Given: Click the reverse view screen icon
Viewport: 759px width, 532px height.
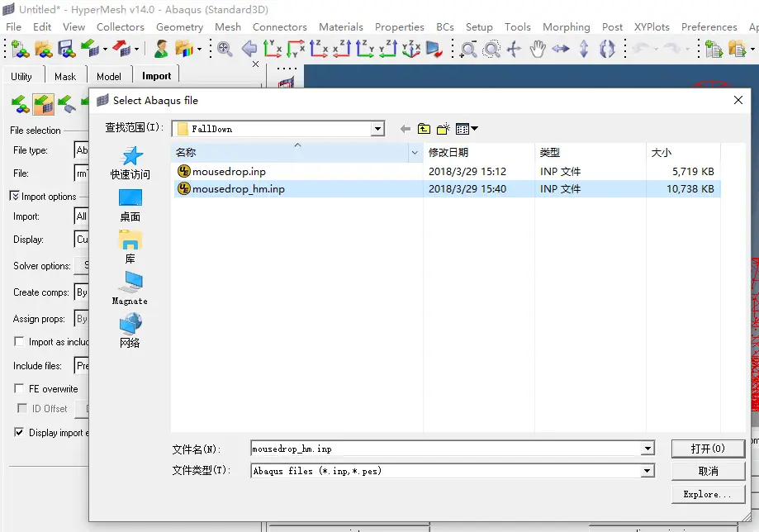Looking at the screenshot, I should pyautogui.click(x=434, y=49).
